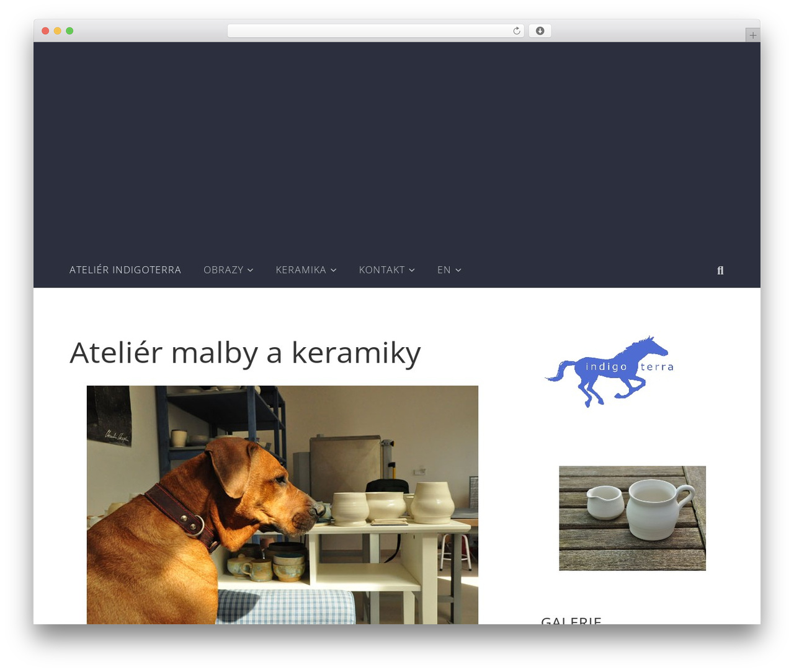Open the Keramika menu item
Screen dimensions: 794x672
pyautogui.click(x=301, y=270)
